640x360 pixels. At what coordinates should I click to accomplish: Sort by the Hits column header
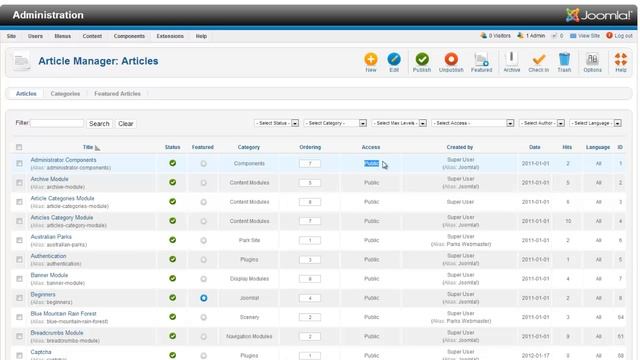[x=567, y=147]
